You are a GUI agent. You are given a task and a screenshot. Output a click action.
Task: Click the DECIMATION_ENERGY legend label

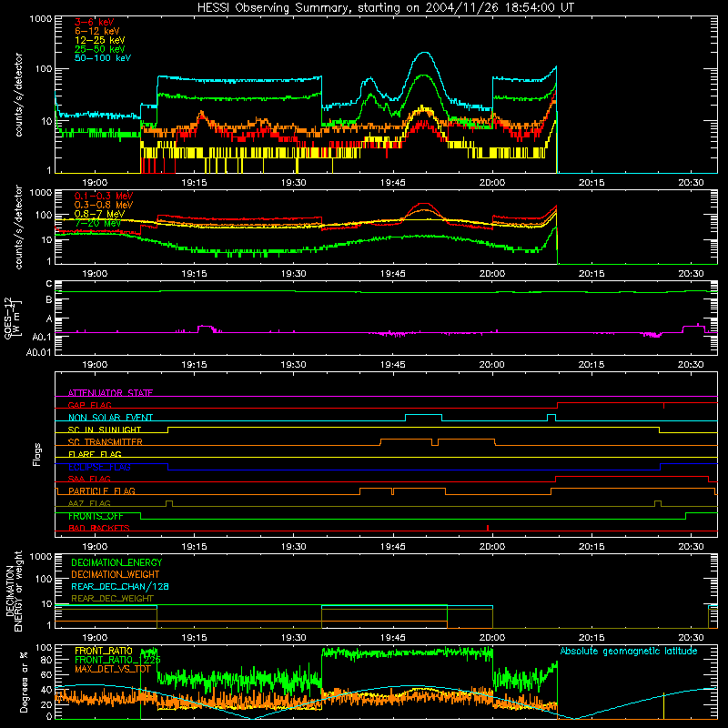point(116,562)
